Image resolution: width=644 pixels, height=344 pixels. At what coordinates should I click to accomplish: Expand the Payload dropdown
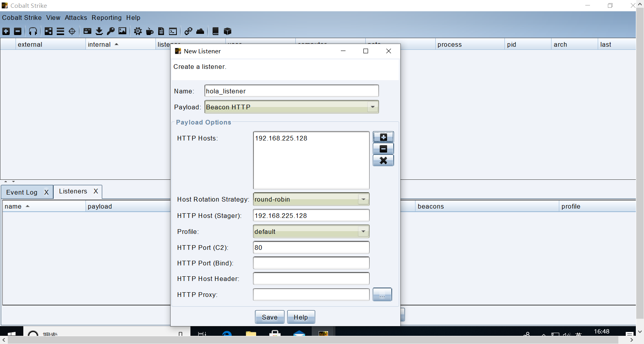(373, 107)
